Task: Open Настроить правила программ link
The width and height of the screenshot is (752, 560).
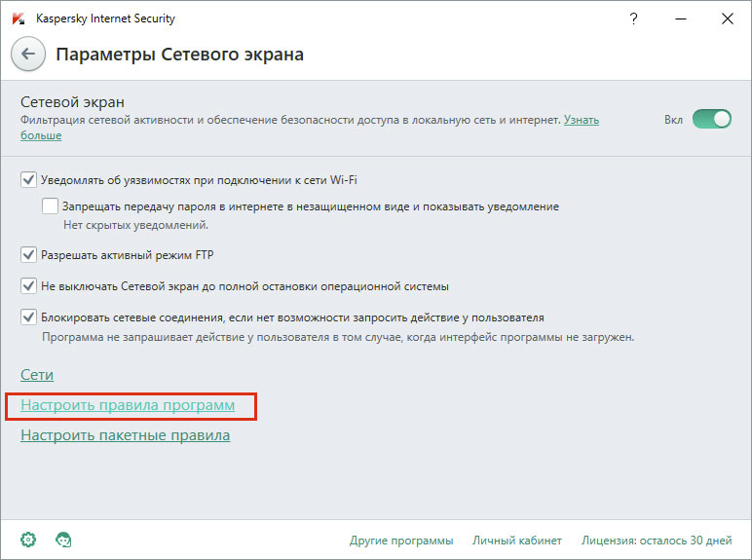Action: click(x=128, y=405)
